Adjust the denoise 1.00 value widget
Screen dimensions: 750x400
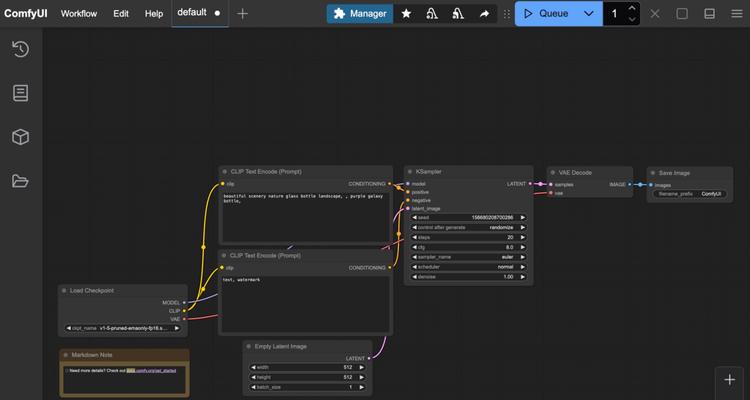pos(469,277)
